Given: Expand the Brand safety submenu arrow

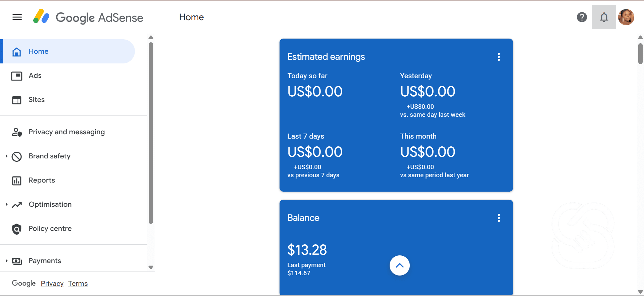Looking at the screenshot, I should tap(6, 156).
